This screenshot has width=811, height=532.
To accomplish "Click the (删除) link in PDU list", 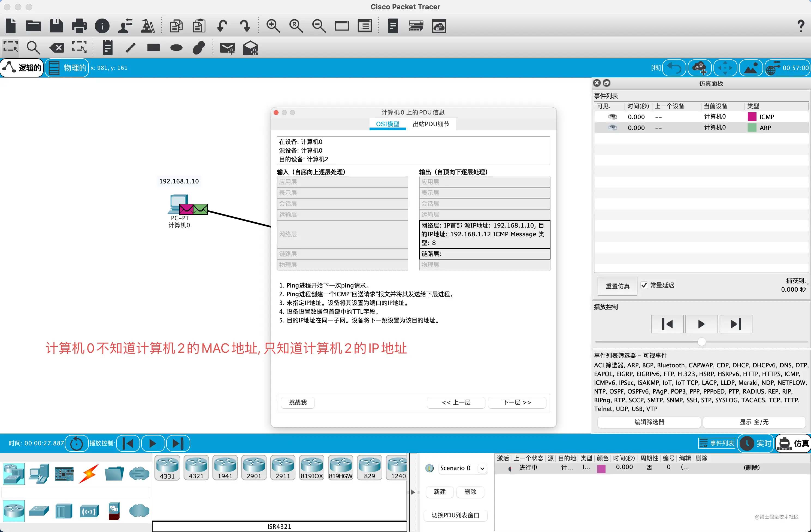I will (x=751, y=468).
